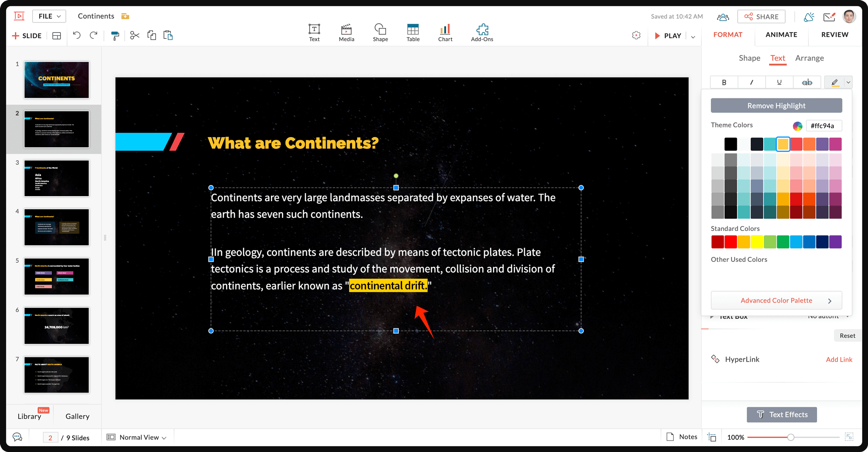Screen dimensions: 868x452
Task: Collapse the highlight color dropdown arrow
Action: click(848, 82)
